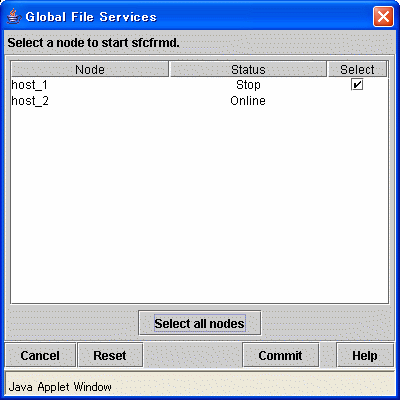This screenshot has width=400, height=400.
Task: Open Help for this dialog
Action: click(365, 355)
